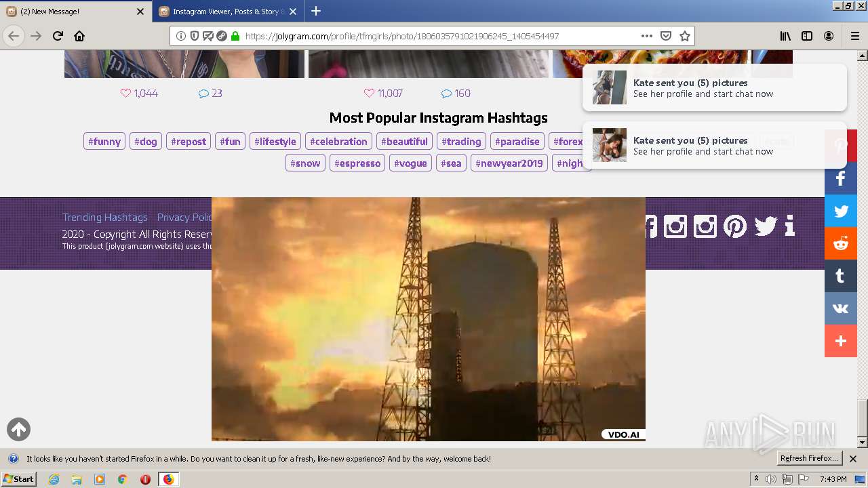The height and width of the screenshot is (488, 868).
Task: Click the VDO.AI badge on video
Action: [x=623, y=435]
